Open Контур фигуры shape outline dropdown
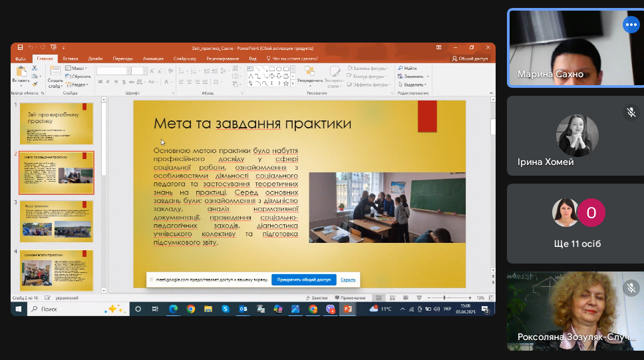Image resolution: width=644 pixels, height=360 pixels. pyautogui.click(x=367, y=77)
